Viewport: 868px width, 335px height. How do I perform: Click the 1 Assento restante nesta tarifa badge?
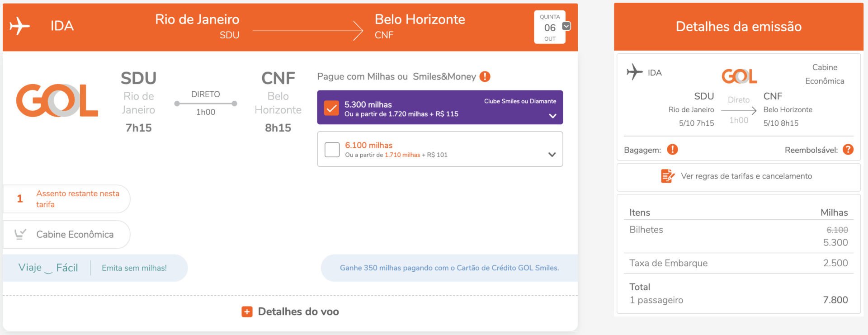(66, 199)
